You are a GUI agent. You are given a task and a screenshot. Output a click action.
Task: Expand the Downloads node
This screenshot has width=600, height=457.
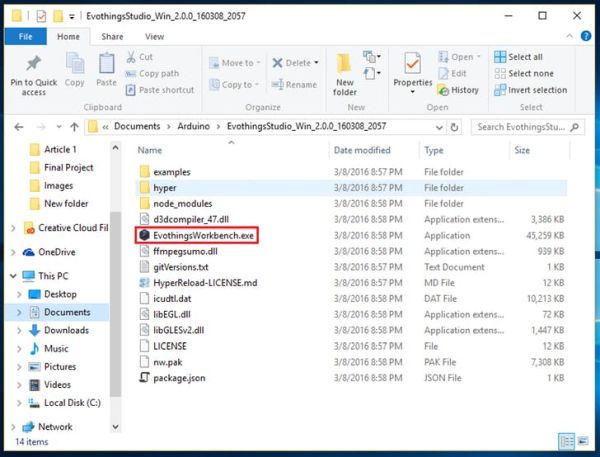(x=19, y=330)
